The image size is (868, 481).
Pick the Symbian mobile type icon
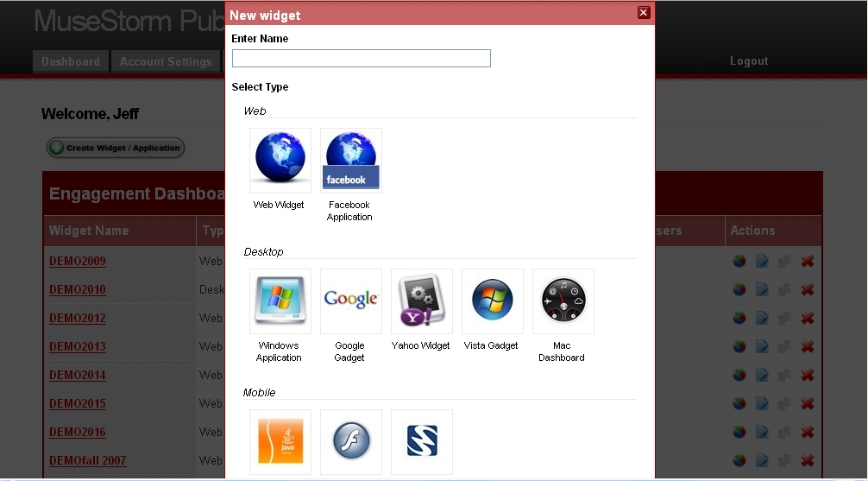(x=422, y=442)
